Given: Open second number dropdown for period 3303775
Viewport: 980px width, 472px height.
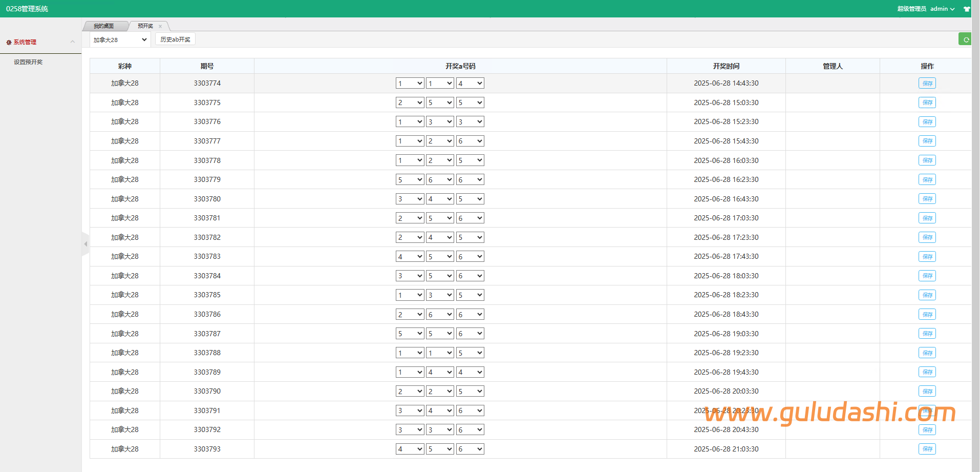Looking at the screenshot, I should 440,102.
